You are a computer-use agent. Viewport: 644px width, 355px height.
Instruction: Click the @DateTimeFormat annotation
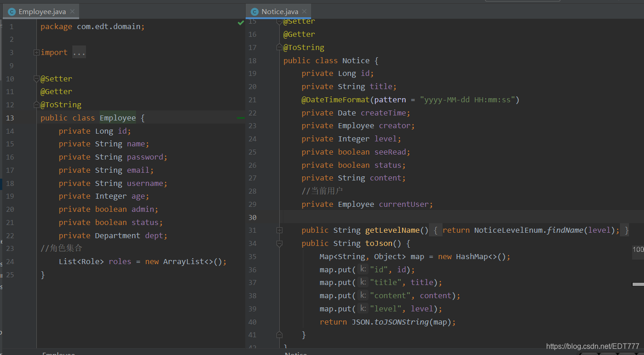click(336, 100)
